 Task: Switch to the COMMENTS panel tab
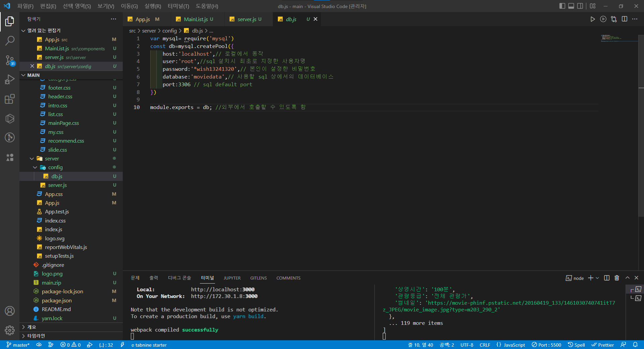tap(288, 278)
